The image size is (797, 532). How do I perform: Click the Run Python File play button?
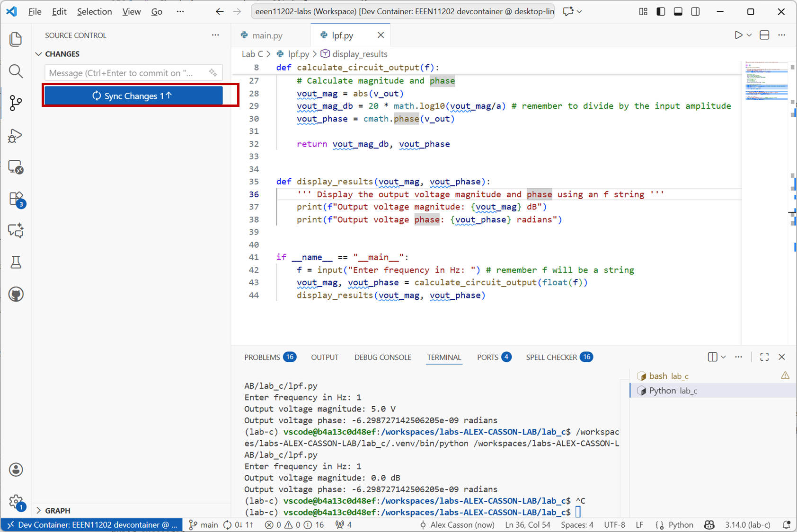pyautogui.click(x=738, y=35)
